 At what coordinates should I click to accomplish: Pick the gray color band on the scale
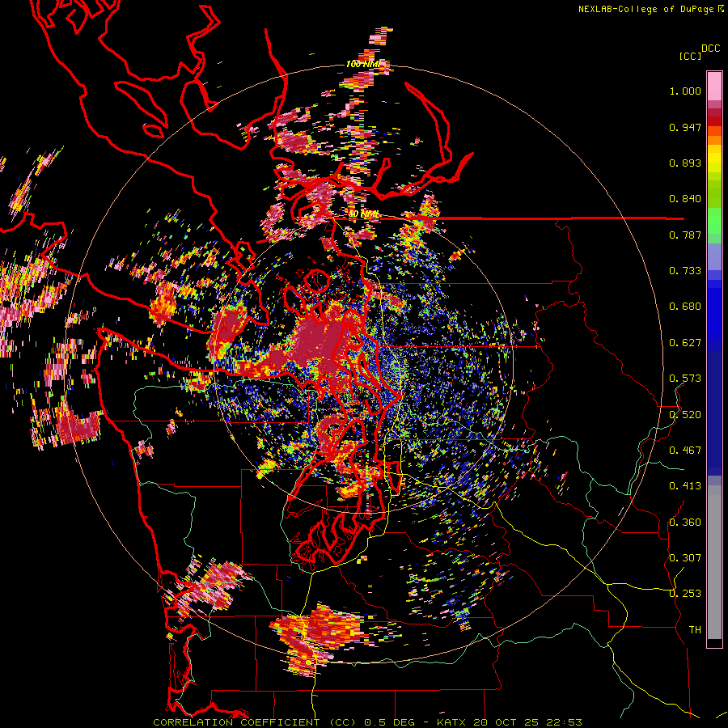(x=714, y=562)
